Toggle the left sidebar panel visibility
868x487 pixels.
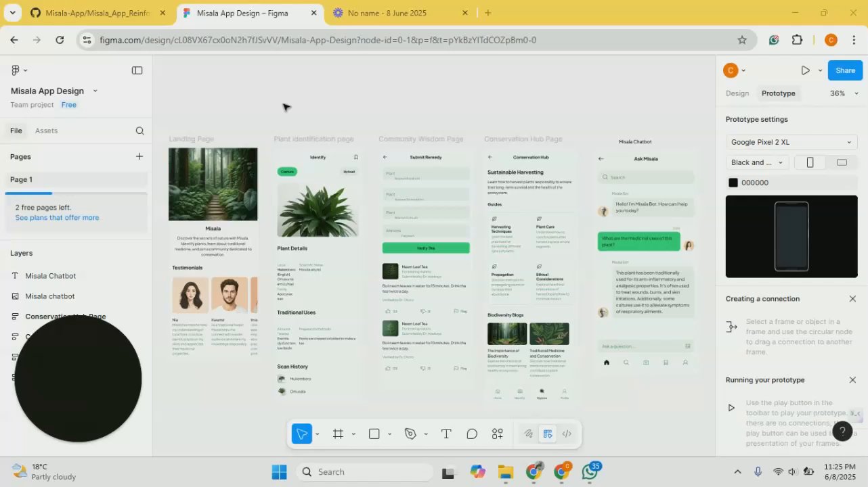pos(137,70)
